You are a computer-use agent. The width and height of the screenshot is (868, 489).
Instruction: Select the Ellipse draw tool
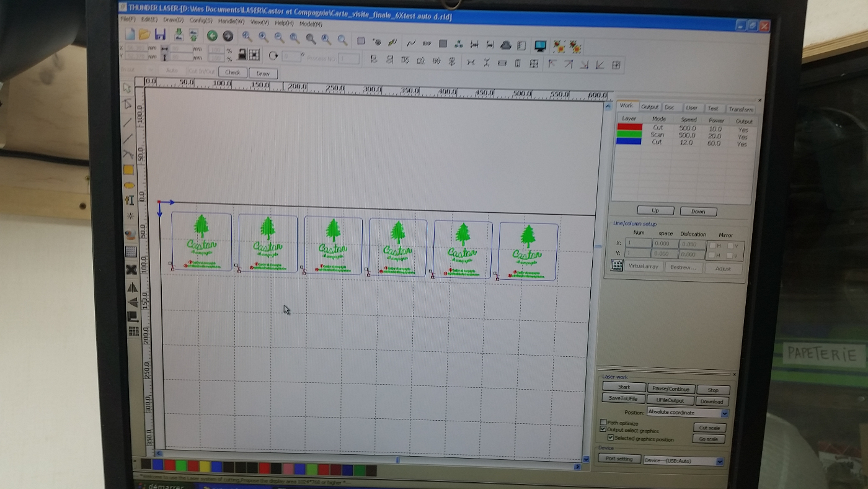[129, 185]
